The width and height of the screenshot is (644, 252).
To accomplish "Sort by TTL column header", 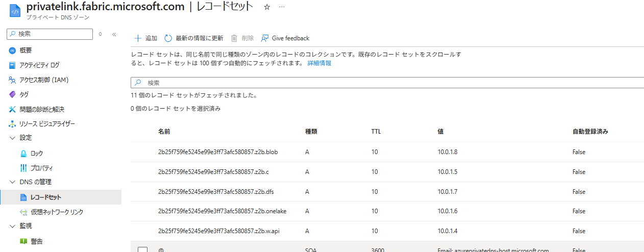I will pyautogui.click(x=376, y=131).
